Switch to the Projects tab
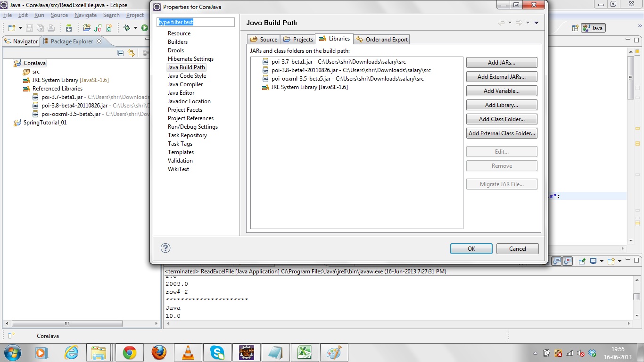Image resolution: width=644 pixels, height=362 pixels. (298, 39)
